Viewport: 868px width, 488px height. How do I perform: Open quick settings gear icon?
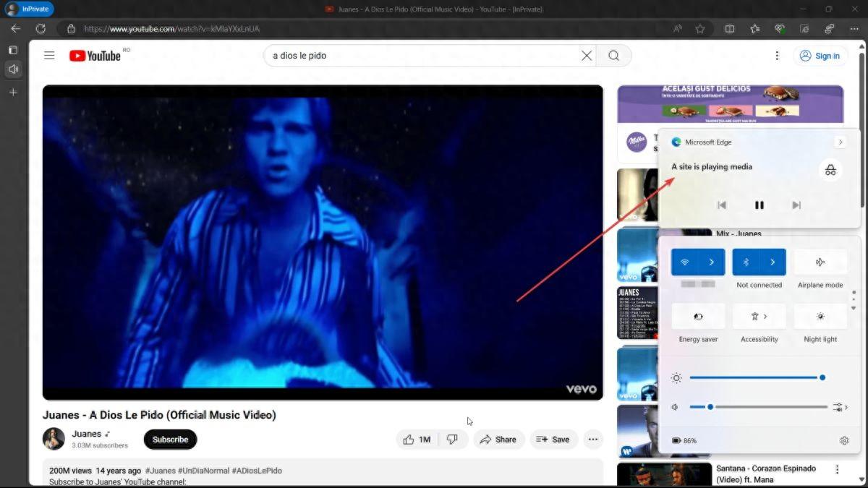pos(843,440)
